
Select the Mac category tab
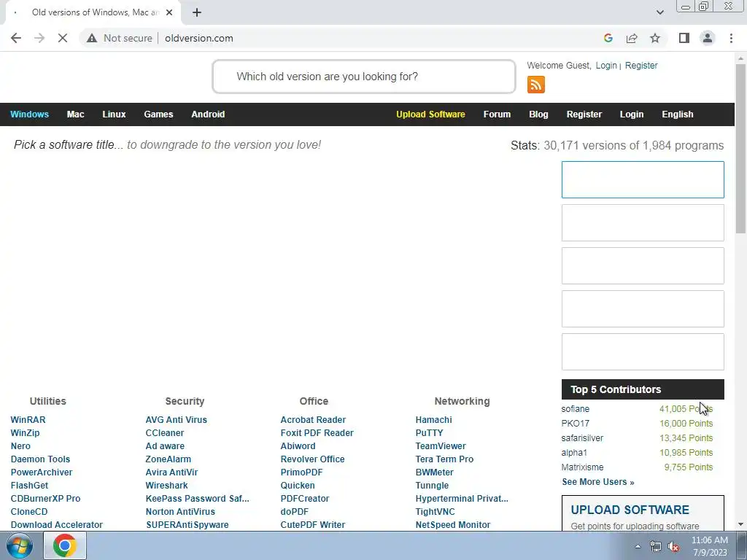(x=75, y=114)
